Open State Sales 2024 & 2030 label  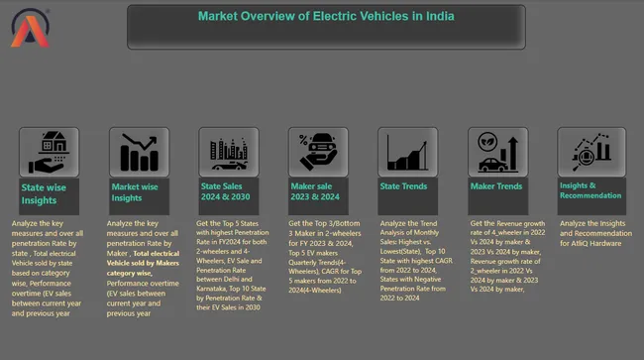[x=229, y=196]
